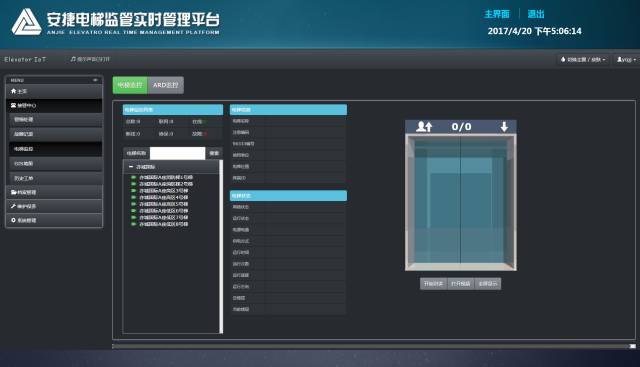Click the 主界面 link in header
640x367 pixels.
click(x=497, y=14)
